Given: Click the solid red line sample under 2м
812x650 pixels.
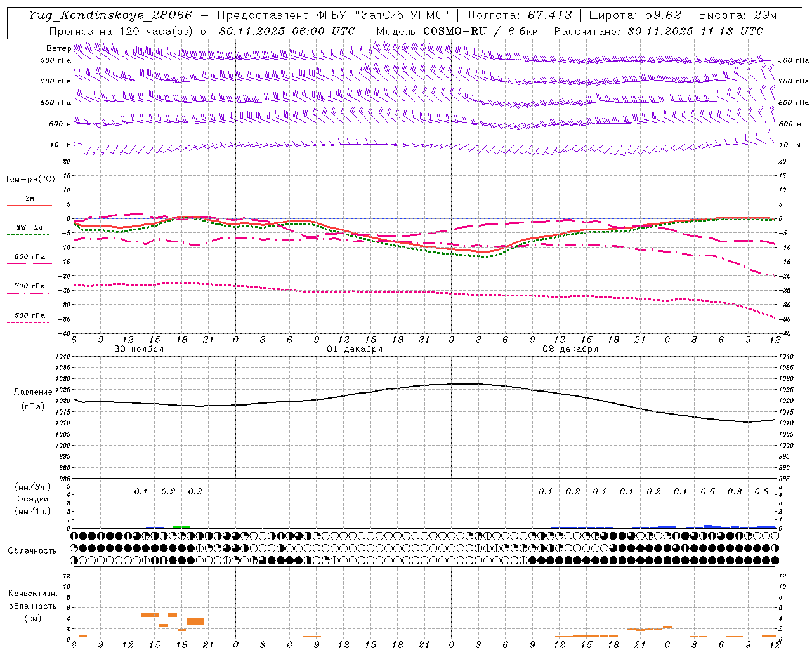Looking at the screenshot, I should point(30,206).
